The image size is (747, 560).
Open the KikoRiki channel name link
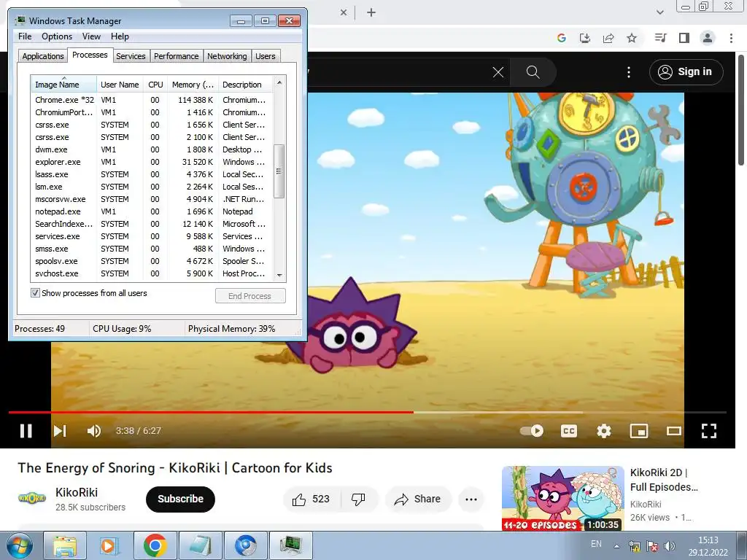[x=76, y=492]
